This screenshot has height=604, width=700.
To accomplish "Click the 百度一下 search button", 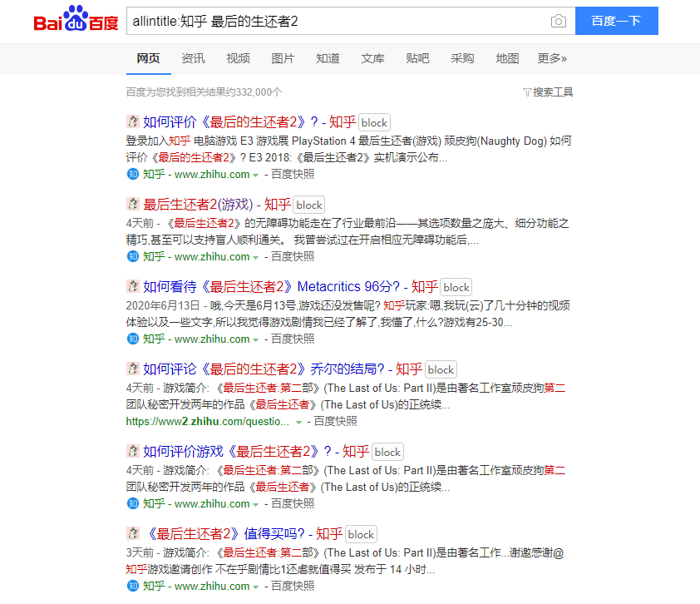I will (x=616, y=21).
